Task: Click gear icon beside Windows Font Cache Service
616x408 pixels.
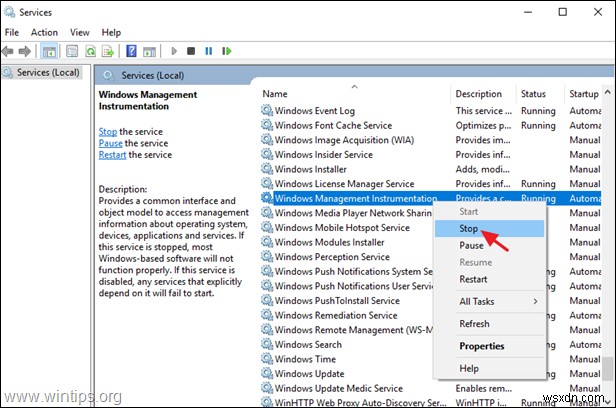Action: pos(267,125)
